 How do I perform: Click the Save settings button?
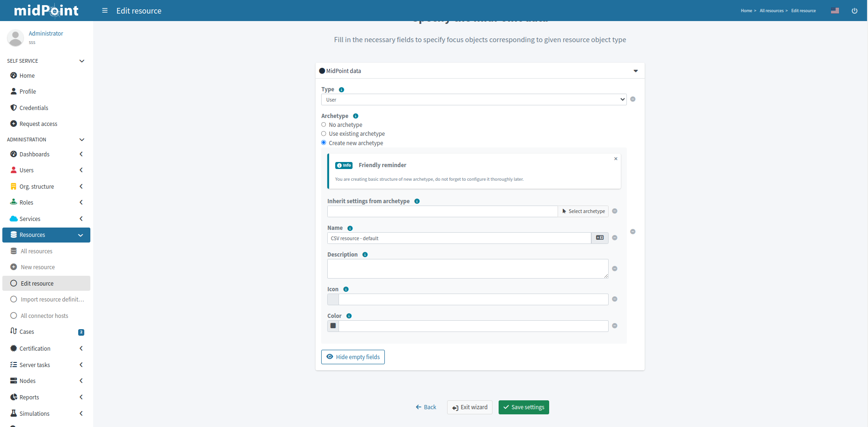click(x=523, y=407)
